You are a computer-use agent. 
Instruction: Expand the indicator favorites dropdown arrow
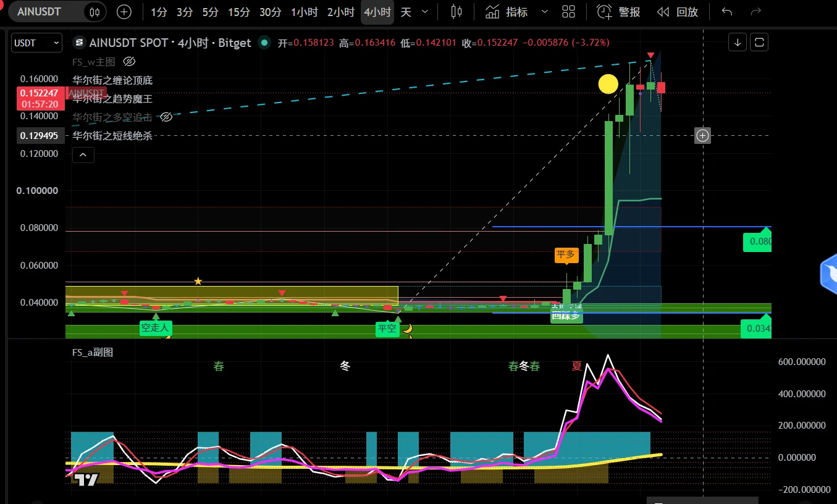coord(544,12)
